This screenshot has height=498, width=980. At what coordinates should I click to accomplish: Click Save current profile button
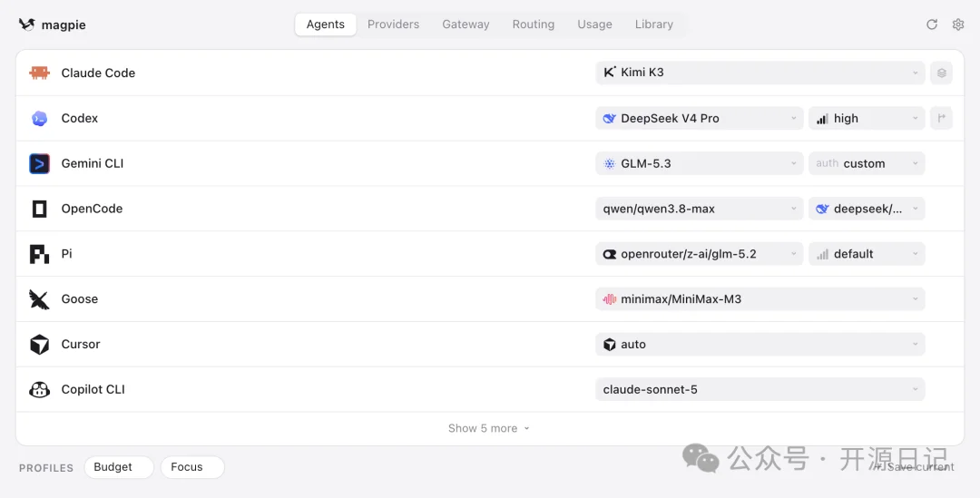915,467
